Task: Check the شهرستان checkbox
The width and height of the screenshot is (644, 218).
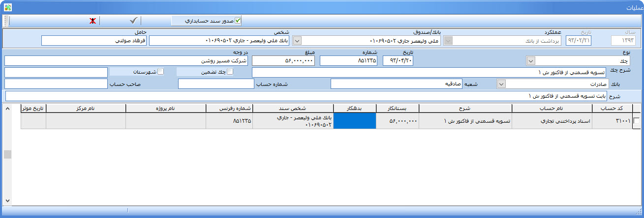Action: 160,72
